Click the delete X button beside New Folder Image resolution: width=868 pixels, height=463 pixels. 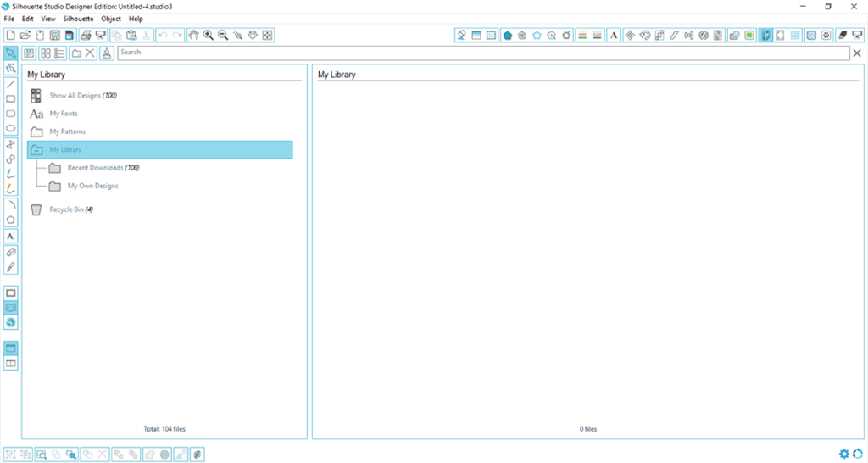coord(90,53)
